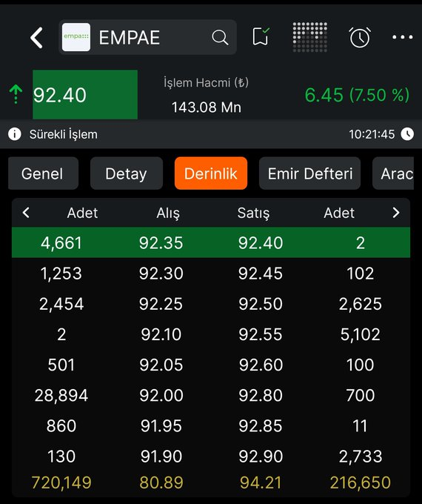Tap the 10:21:45 timestamp

(x=372, y=134)
